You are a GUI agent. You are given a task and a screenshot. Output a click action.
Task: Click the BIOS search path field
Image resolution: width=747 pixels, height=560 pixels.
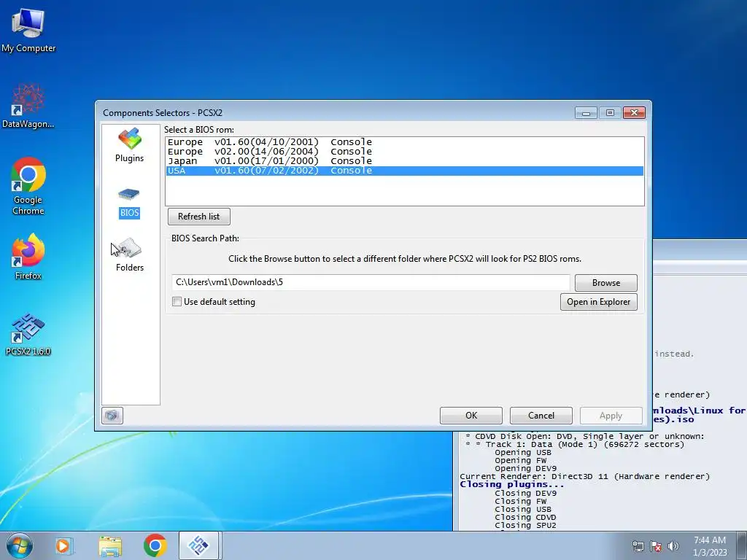pos(371,282)
